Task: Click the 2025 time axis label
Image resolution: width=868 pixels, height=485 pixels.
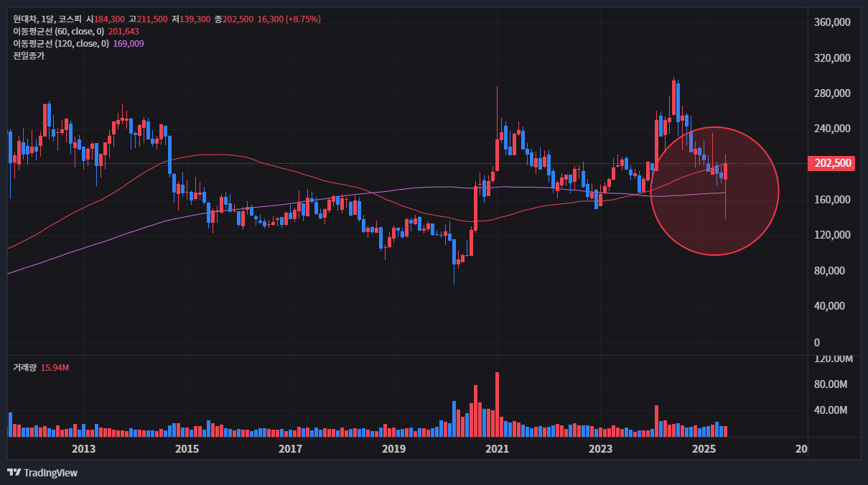Action: (704, 449)
